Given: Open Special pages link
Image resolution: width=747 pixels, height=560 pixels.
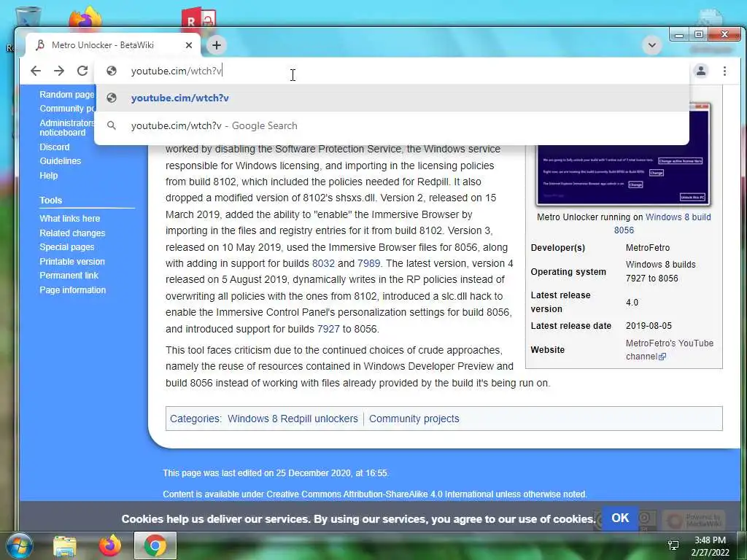Looking at the screenshot, I should pos(66,247).
